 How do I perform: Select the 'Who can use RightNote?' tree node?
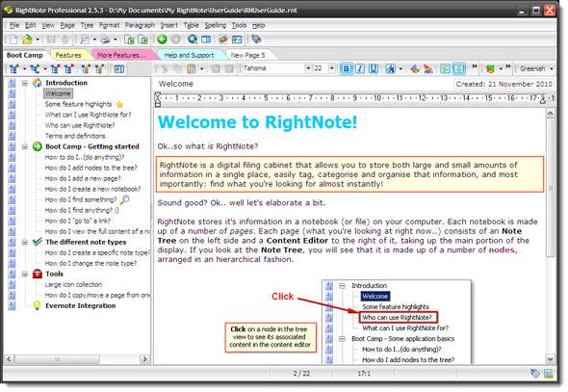(80, 125)
